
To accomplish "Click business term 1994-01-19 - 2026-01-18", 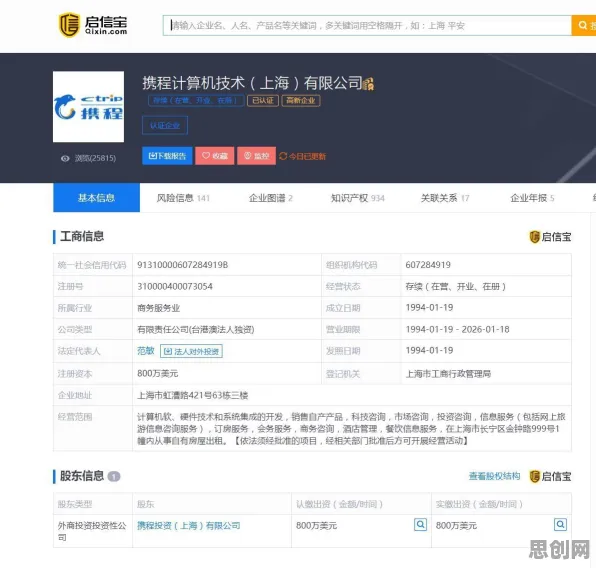I will click(457, 329).
